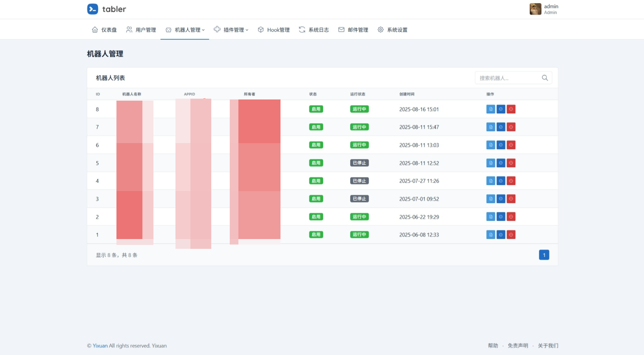Click the red minus-circle icon for robot ID 7
Screen dimensions: 644x355
coord(511,127)
